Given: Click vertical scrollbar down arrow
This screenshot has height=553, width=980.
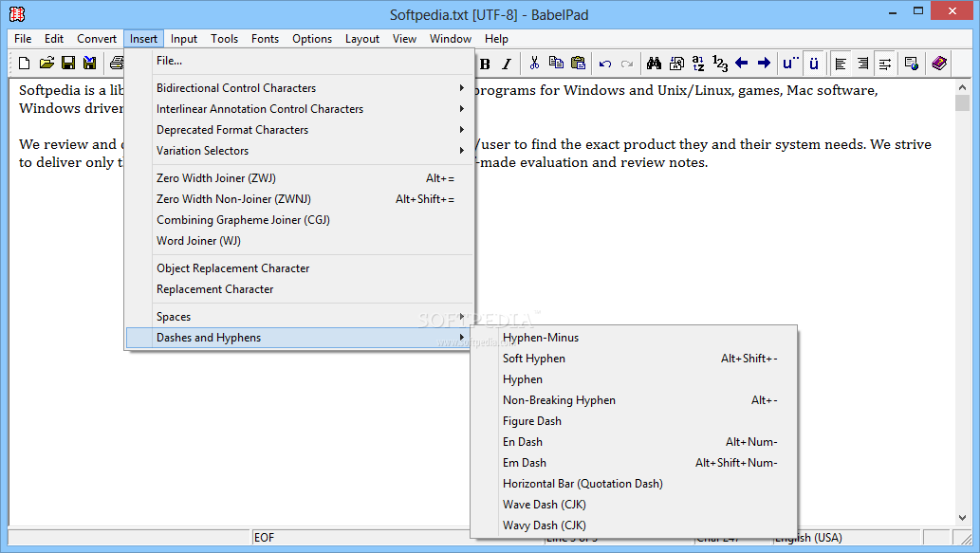Looking at the screenshot, I should click(963, 518).
